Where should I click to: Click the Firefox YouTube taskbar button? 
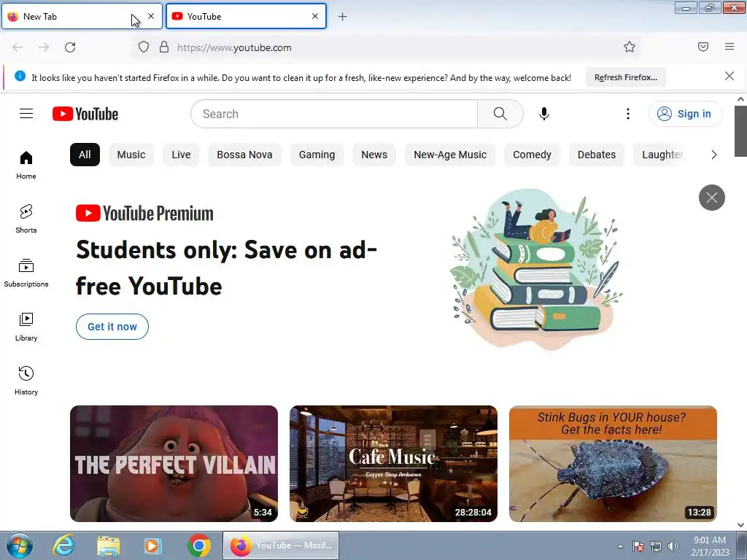281,545
